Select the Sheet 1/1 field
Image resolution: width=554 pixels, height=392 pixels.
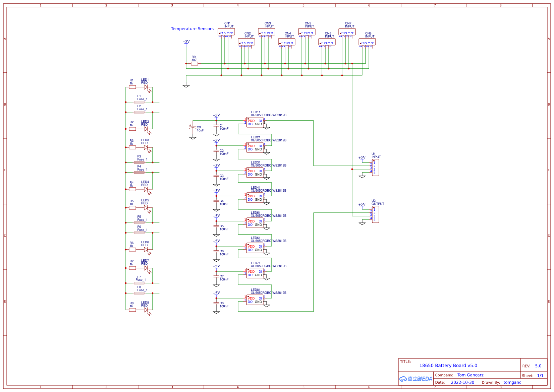(x=539, y=376)
